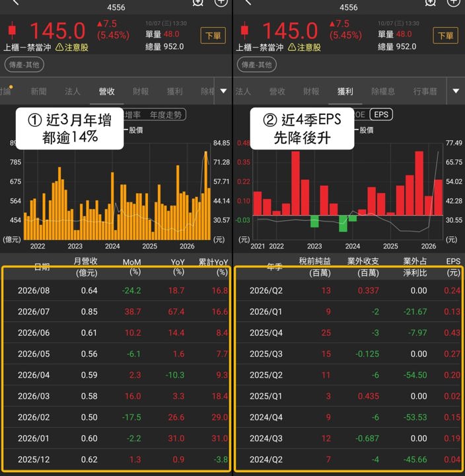Tap the 注意股 warning icon in left panel
Image resolution: width=465 pixels, height=476 pixels.
pos(59,47)
